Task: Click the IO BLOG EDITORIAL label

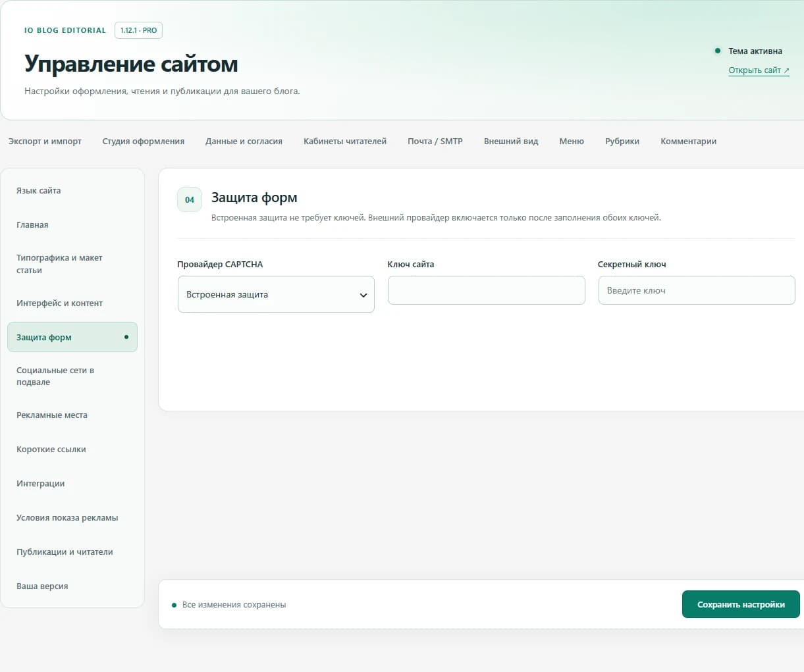Action: coord(65,30)
